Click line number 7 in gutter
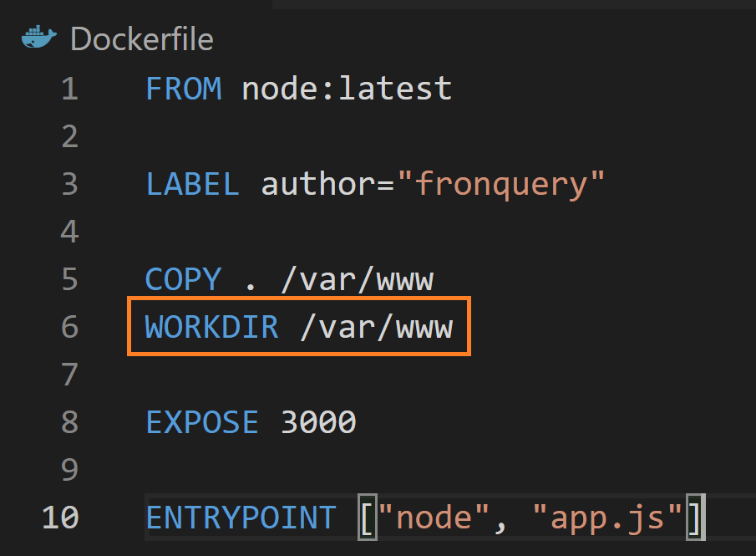 [70, 375]
